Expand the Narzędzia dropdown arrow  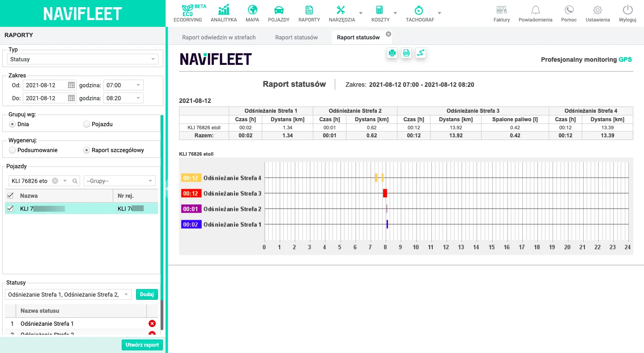click(x=361, y=13)
